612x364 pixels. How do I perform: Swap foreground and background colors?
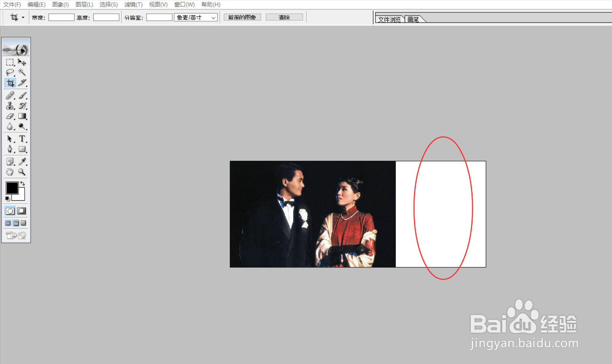23,183
